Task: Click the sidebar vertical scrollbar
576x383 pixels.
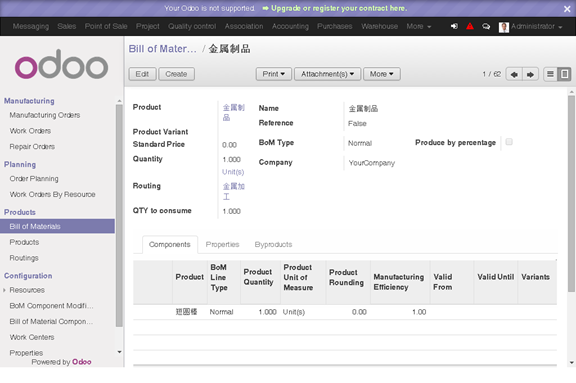Action: pyautogui.click(x=119, y=215)
